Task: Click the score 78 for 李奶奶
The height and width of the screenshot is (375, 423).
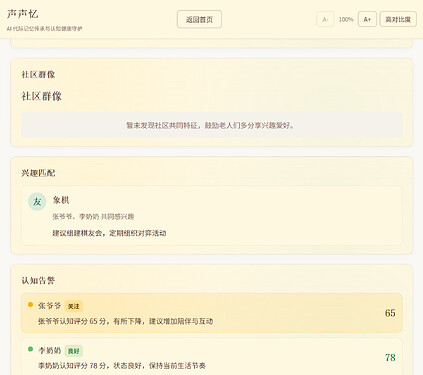Action: click(390, 358)
